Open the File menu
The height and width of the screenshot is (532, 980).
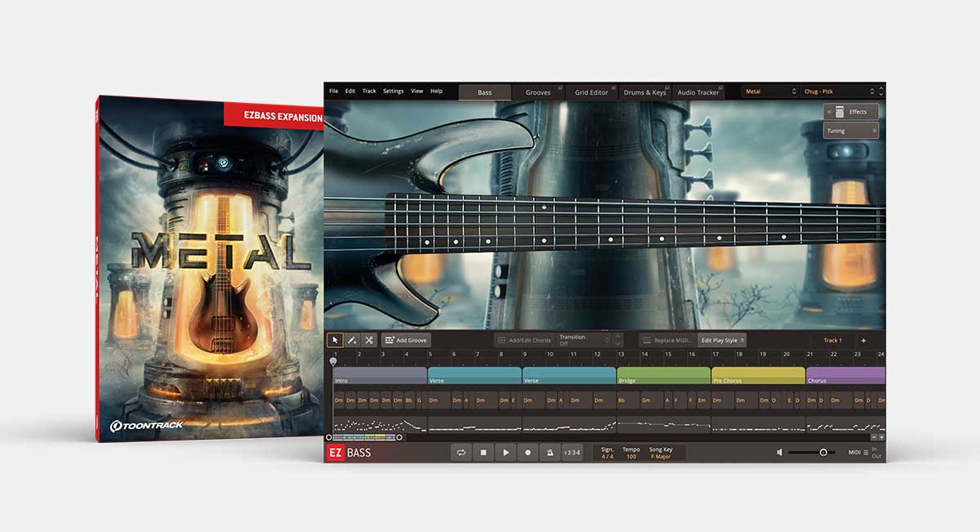click(333, 92)
